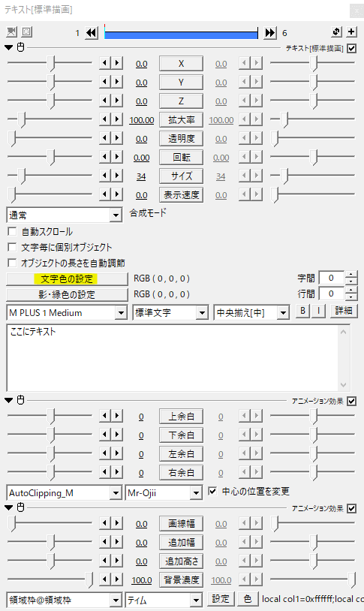Check 文字毎に個別オブジェクト option
Image resolution: width=364 pixels, height=611 pixels.
click(x=12, y=247)
